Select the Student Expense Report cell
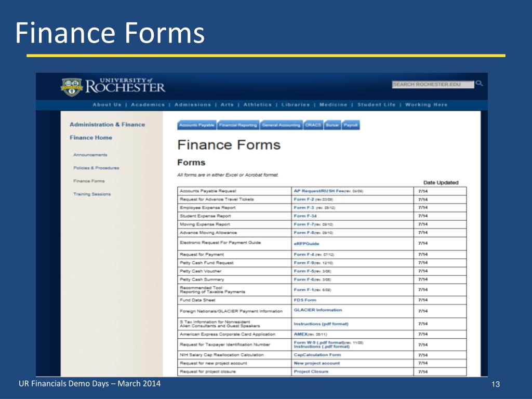Viewport: 532px width, 399px height. pos(234,216)
